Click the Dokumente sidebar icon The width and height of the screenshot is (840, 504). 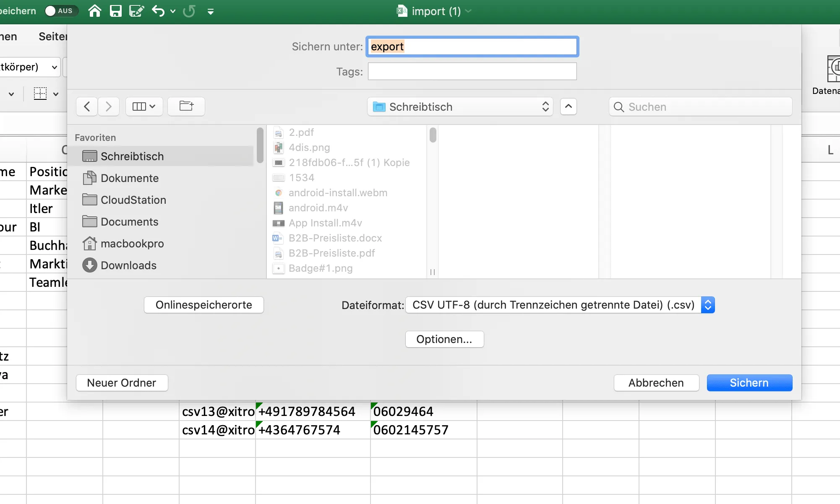coord(89,178)
